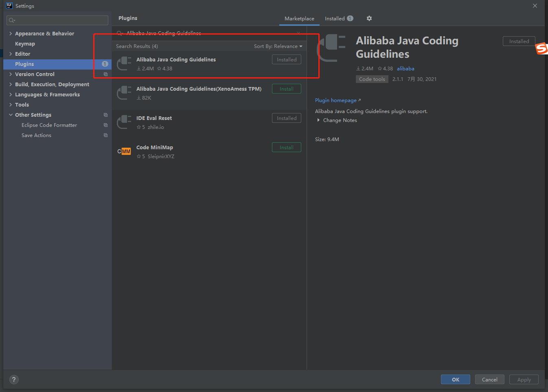Expand the Appearance & Behavior section
Image resolution: width=548 pixels, height=392 pixels.
tap(11, 33)
